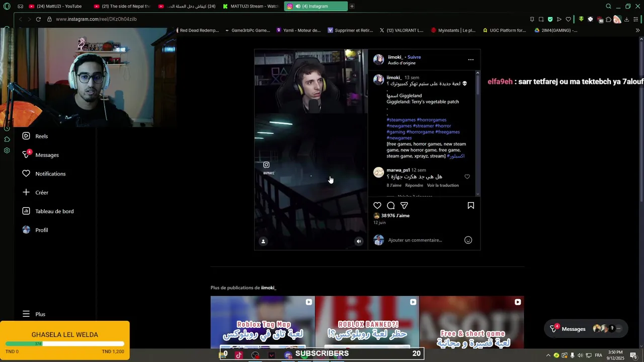Click the 38 976 J'aime likes count
644x362 pixels.
coord(395,216)
